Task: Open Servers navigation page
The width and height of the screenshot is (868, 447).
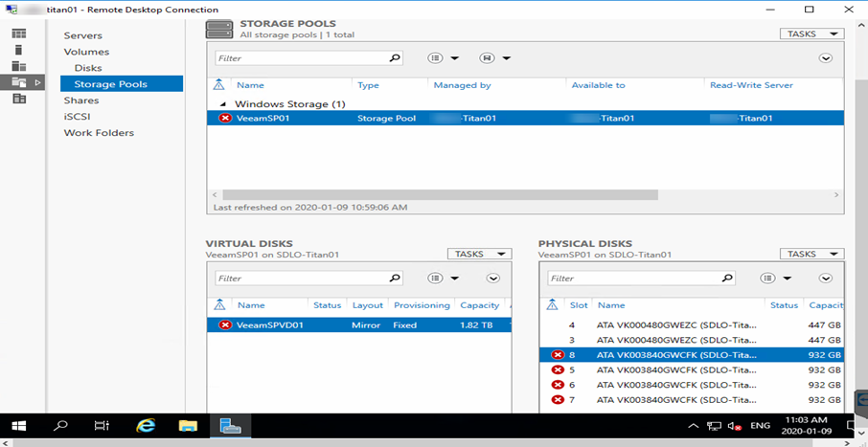Action: pyautogui.click(x=83, y=35)
